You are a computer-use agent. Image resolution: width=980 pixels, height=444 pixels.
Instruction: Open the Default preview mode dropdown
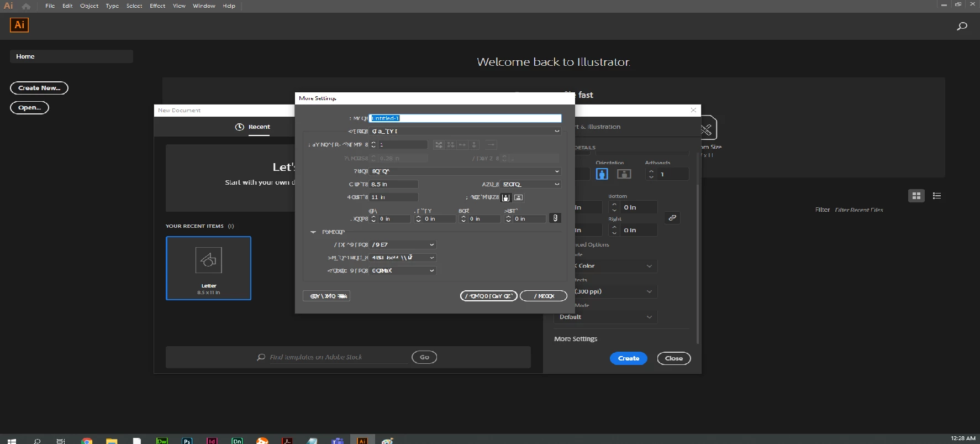pyautogui.click(x=605, y=317)
